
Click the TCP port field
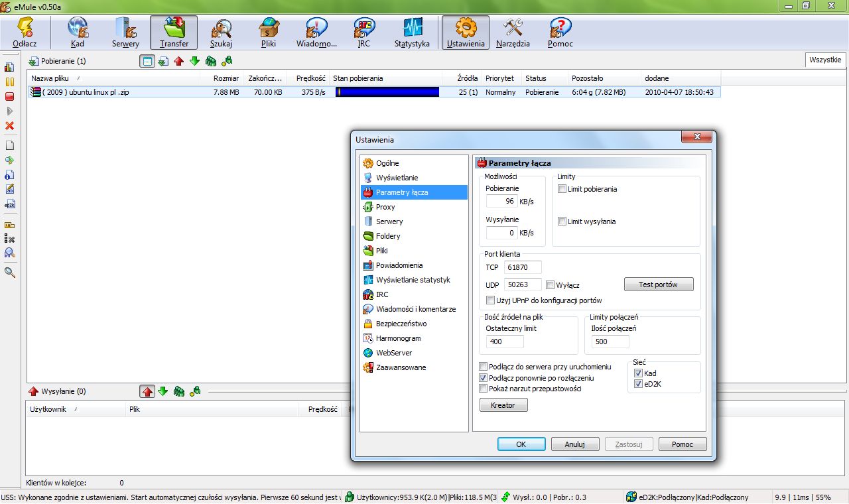523,267
